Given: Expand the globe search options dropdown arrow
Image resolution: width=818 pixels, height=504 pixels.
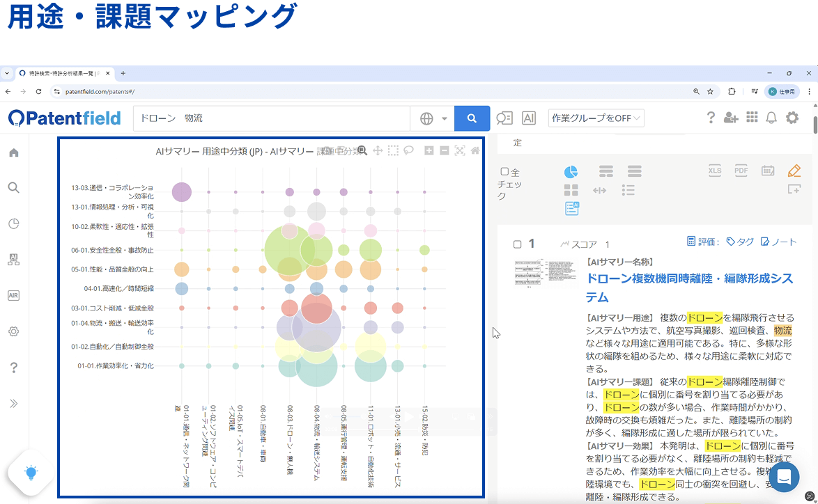Looking at the screenshot, I should [444, 118].
